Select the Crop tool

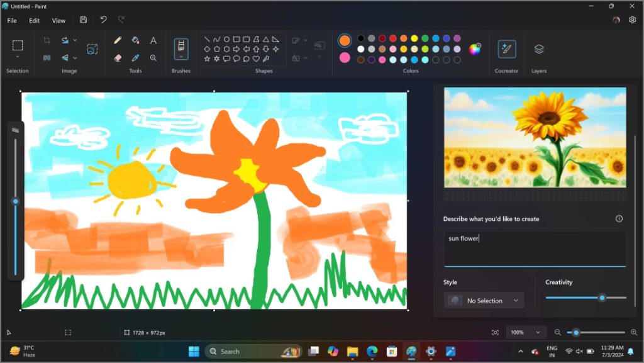coord(47,40)
